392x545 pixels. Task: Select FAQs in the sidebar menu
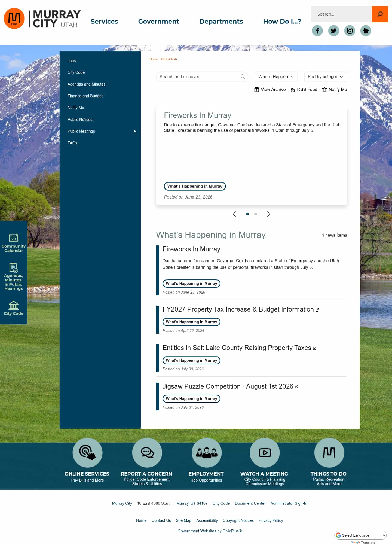coord(72,143)
